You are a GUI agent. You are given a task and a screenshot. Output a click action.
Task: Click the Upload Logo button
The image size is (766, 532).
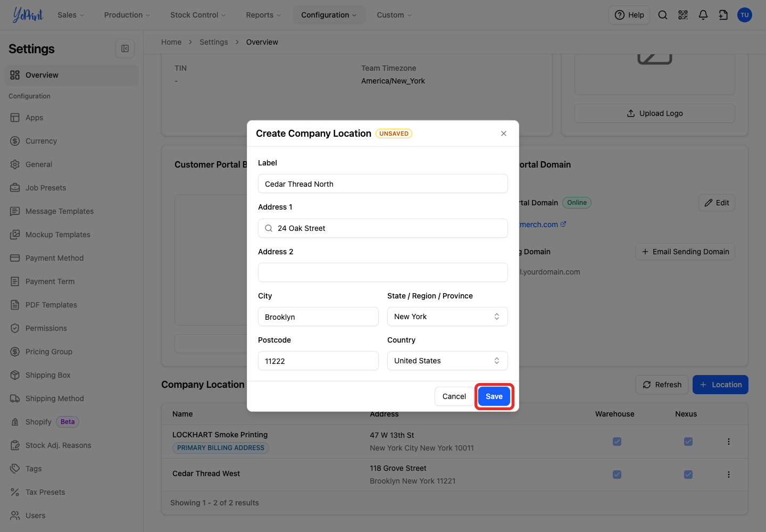(x=655, y=113)
